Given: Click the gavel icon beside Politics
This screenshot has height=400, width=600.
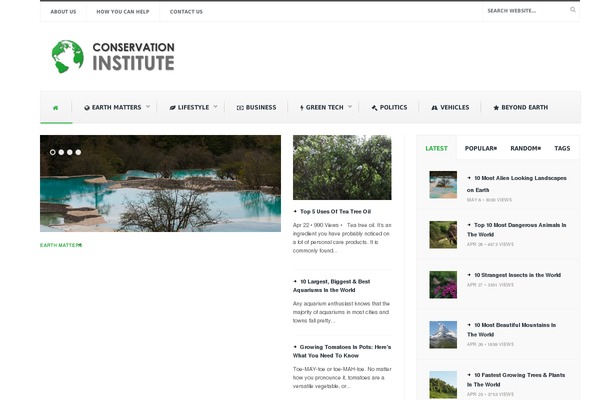Looking at the screenshot, I should (x=374, y=108).
